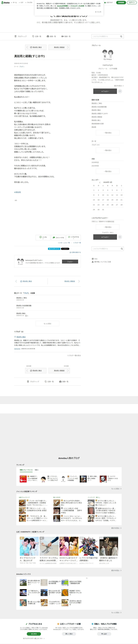Screen dimensions: 138x644
Task: Open the ブログ ( 8 ) theme link
Action: click(95, 145)
